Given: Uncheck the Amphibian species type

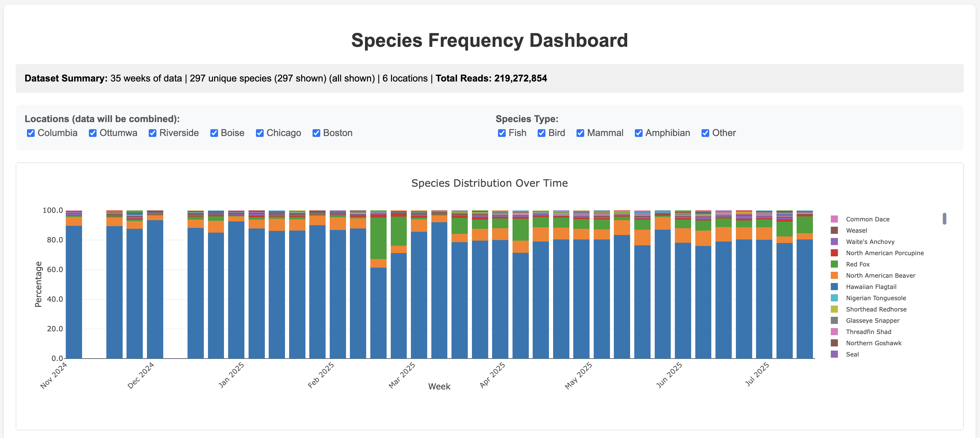Looking at the screenshot, I should point(638,133).
